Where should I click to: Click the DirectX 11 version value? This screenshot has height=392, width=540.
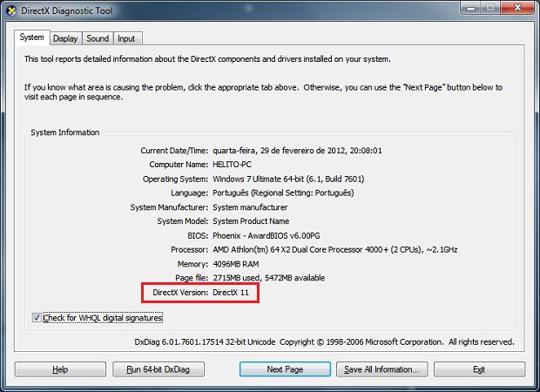[x=236, y=292]
